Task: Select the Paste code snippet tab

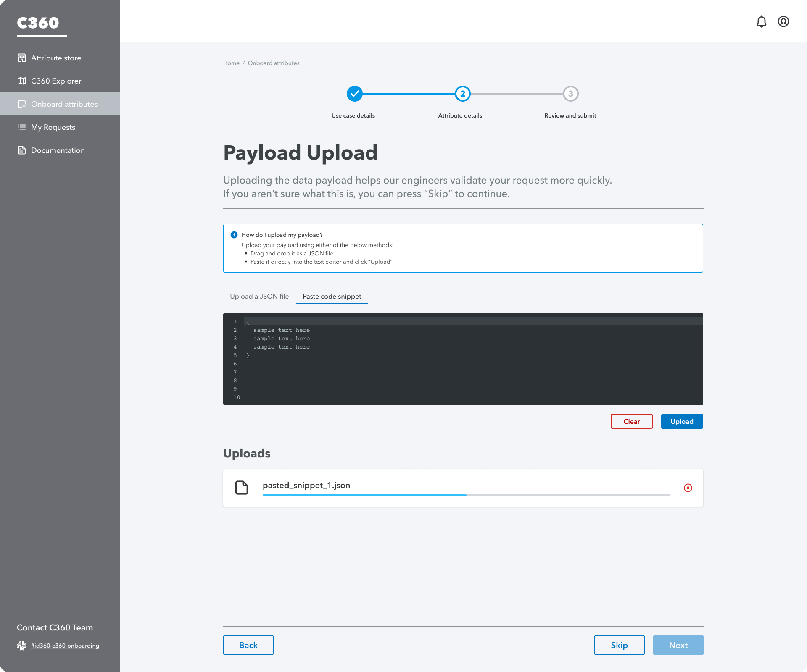Action: (332, 296)
